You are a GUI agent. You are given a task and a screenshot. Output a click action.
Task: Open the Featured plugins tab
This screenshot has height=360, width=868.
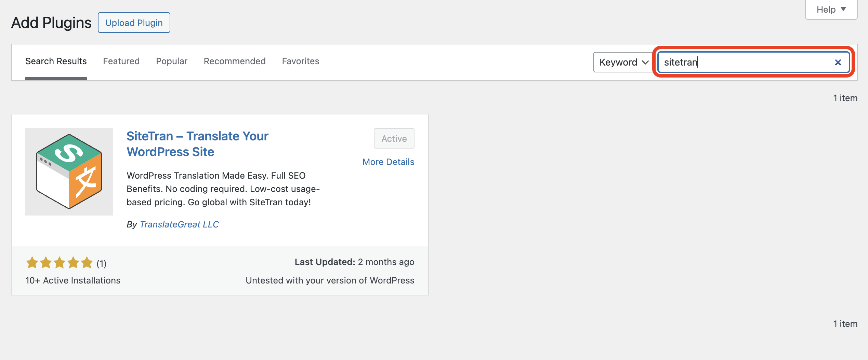(x=121, y=61)
